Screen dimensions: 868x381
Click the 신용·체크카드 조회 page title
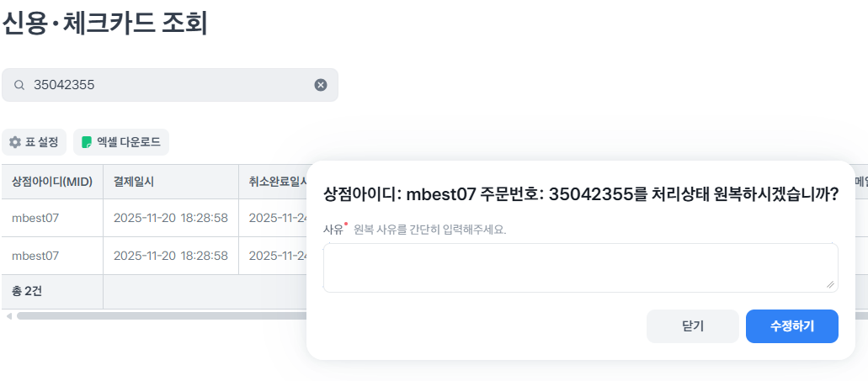click(104, 23)
